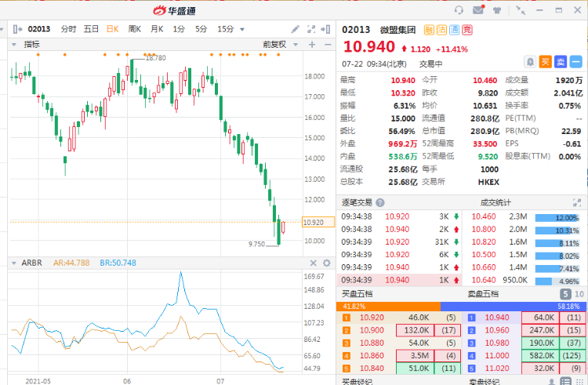Switch to 10-level order book depth

click(579, 294)
